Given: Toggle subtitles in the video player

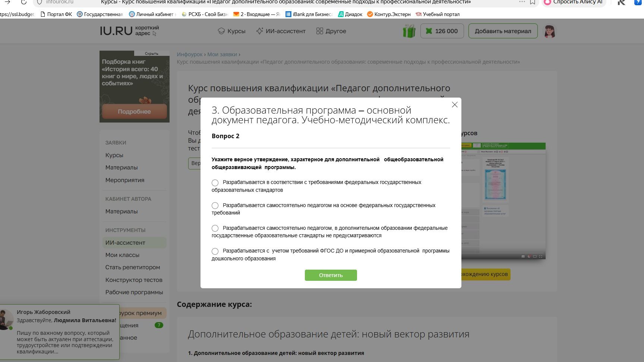Looking at the screenshot, I should coord(523,256).
